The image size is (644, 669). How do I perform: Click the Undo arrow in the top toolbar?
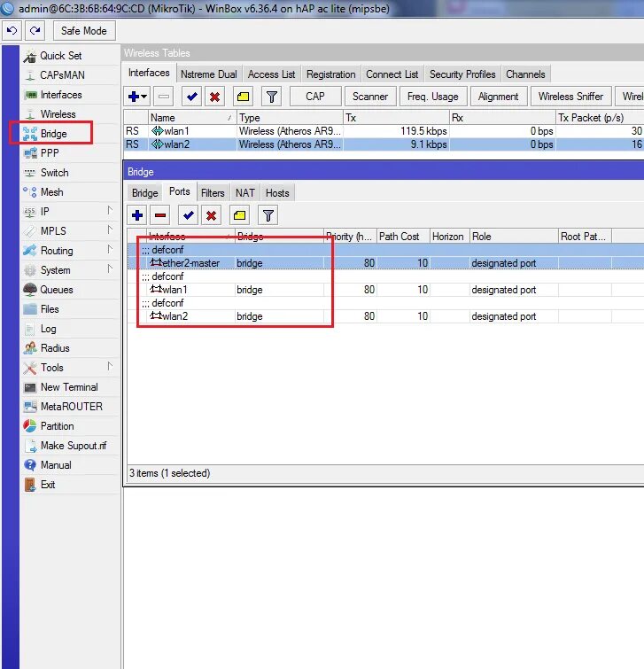[x=12, y=31]
